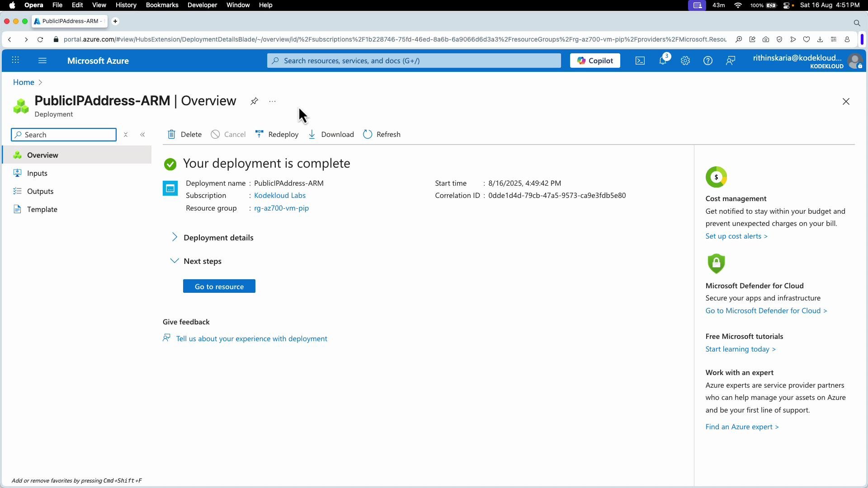Focus the sidebar Search input
The height and width of the screenshot is (488, 868).
(x=64, y=135)
